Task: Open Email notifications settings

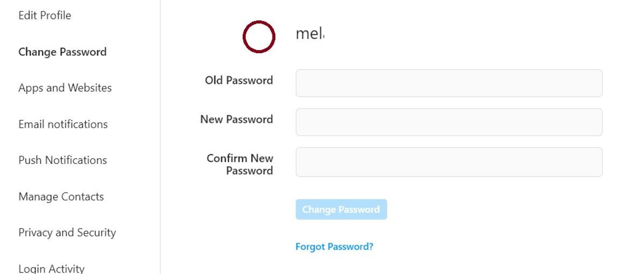Action: pyautogui.click(x=63, y=124)
